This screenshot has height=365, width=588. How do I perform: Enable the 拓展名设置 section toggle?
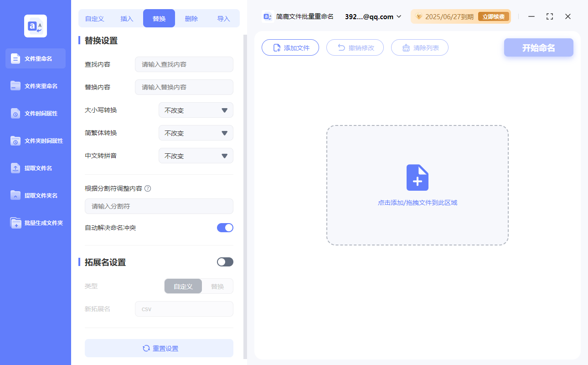225,262
